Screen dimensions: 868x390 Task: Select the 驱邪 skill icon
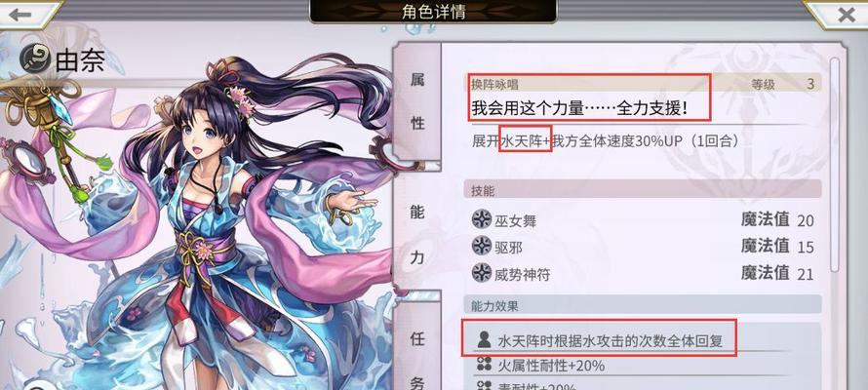pos(482,246)
